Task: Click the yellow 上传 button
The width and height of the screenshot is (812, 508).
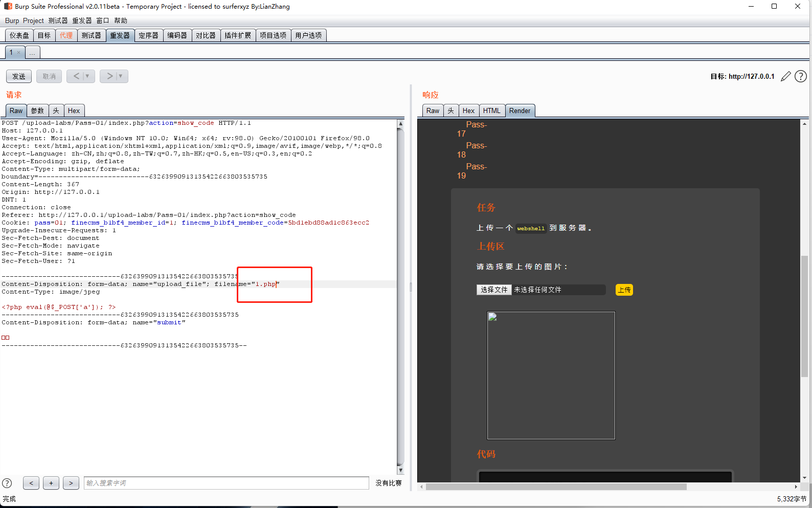Action: pyautogui.click(x=624, y=290)
